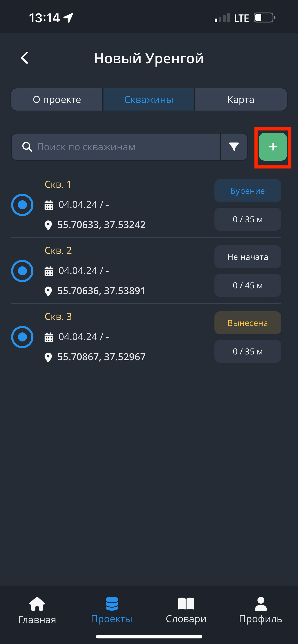
Task: Select the Скважины tab
Action: click(149, 99)
